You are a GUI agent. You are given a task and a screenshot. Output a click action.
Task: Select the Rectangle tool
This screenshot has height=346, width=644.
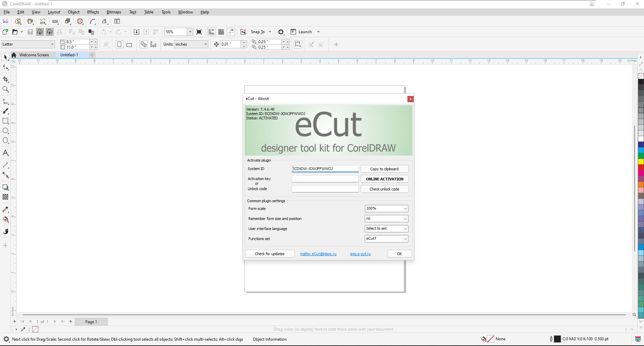[5, 121]
